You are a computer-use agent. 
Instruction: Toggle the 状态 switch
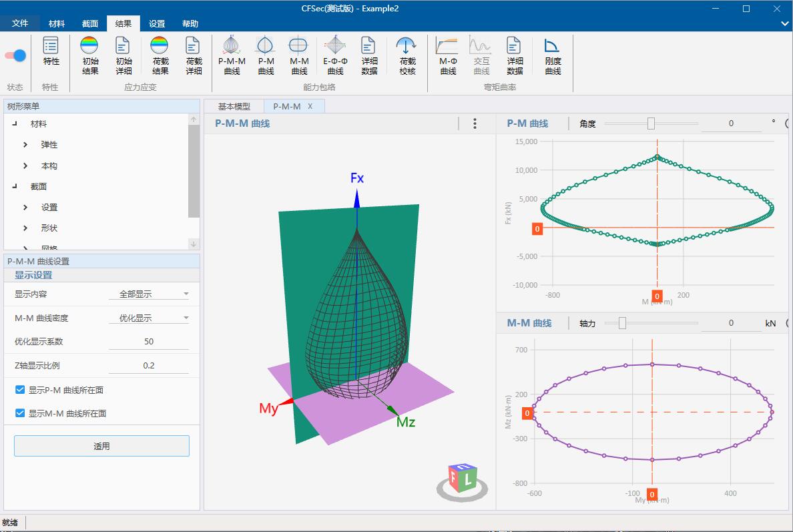pyautogui.click(x=15, y=55)
